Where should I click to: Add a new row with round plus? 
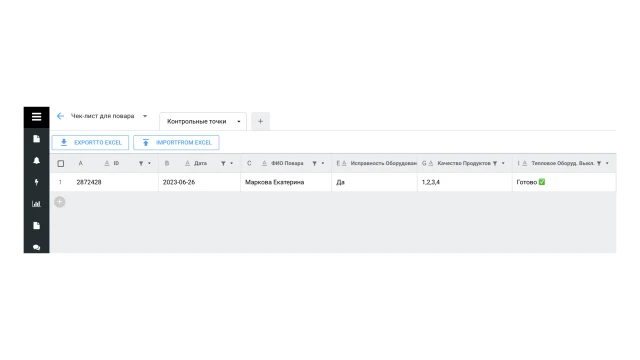coord(60,202)
